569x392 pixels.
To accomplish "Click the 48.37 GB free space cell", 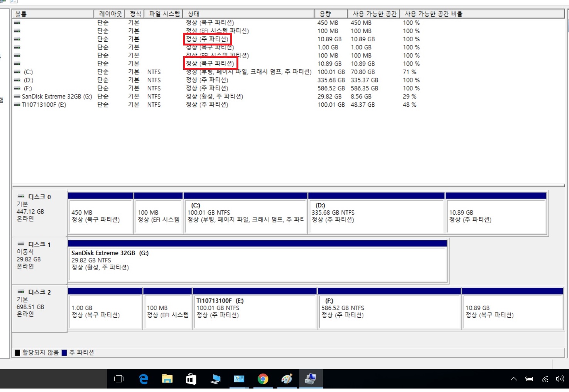I will pos(363,104).
